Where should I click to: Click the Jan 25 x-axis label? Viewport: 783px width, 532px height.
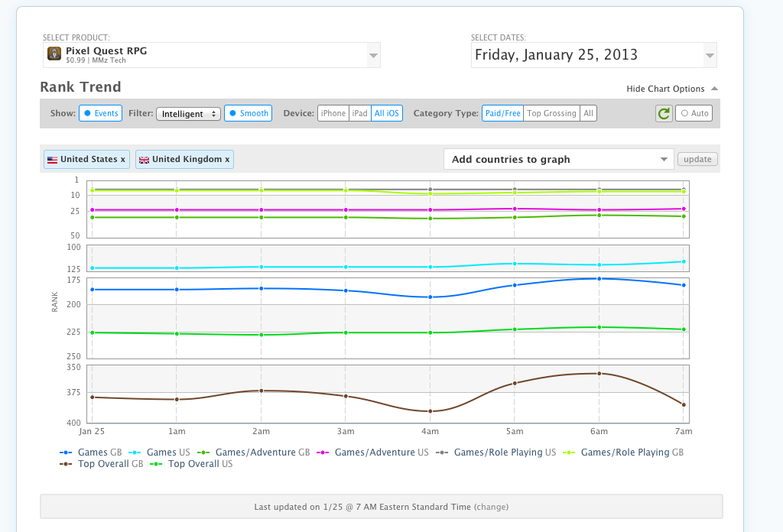pyautogui.click(x=92, y=431)
